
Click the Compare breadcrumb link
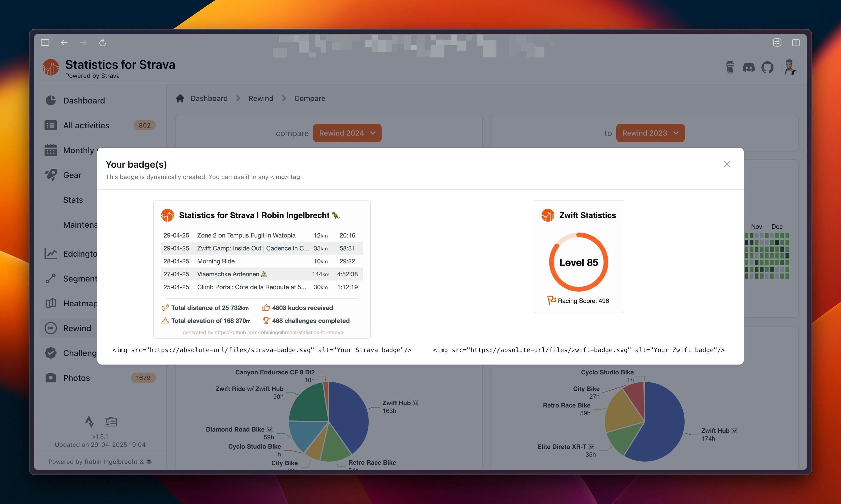[310, 98]
